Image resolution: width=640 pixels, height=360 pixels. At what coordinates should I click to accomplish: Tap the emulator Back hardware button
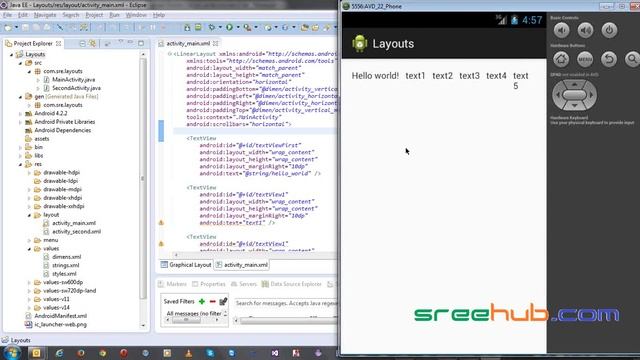pyautogui.click(x=609, y=59)
